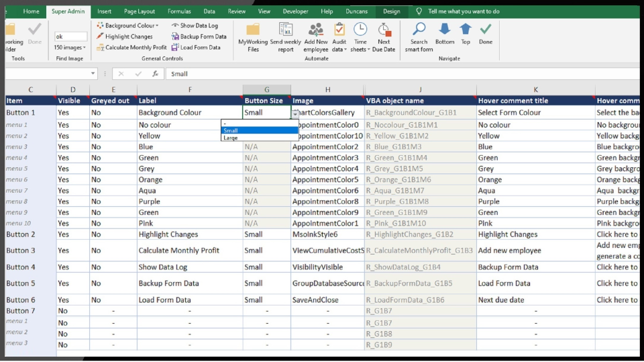Click the Button Size header cell
Screen dimensions: 644x362
click(x=266, y=101)
